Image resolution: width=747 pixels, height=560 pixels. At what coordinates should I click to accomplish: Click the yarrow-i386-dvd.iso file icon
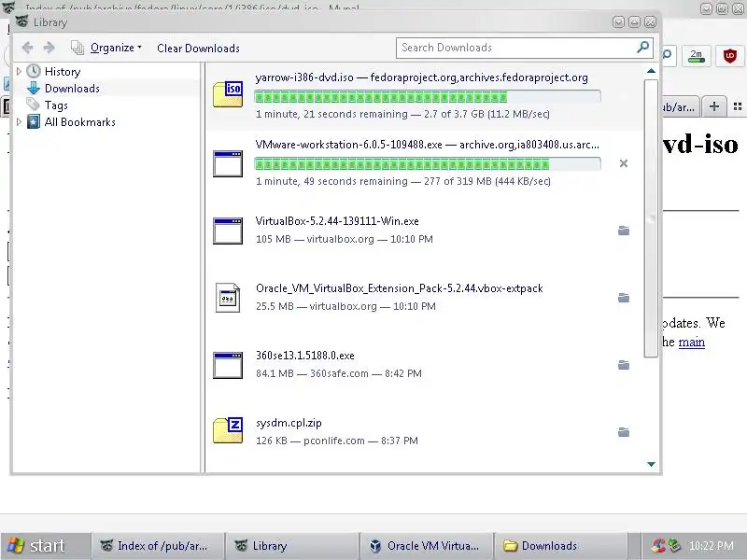[x=228, y=94]
